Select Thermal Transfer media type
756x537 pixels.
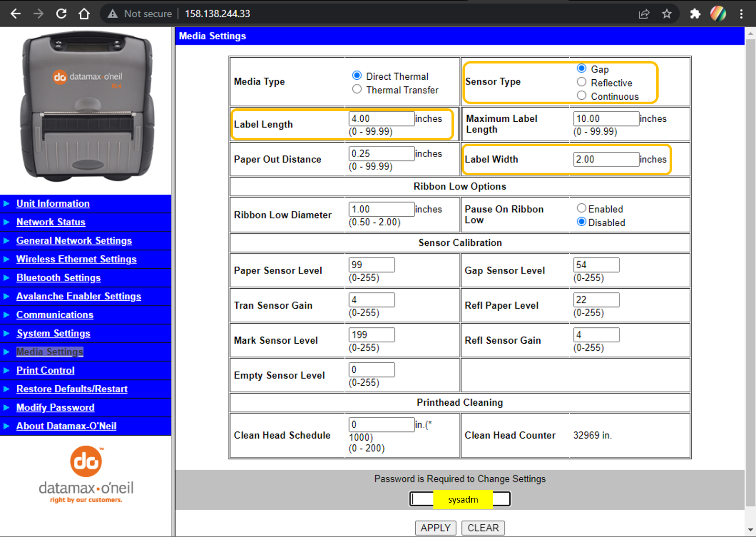coord(357,89)
